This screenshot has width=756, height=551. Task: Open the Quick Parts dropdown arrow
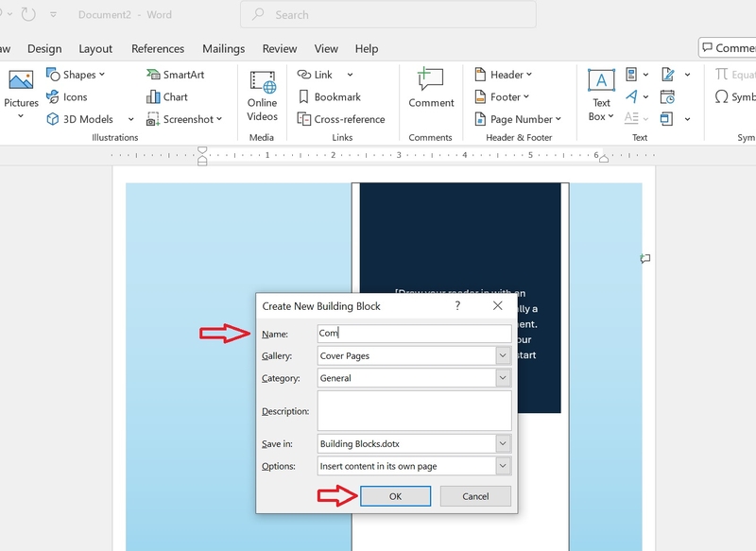645,75
